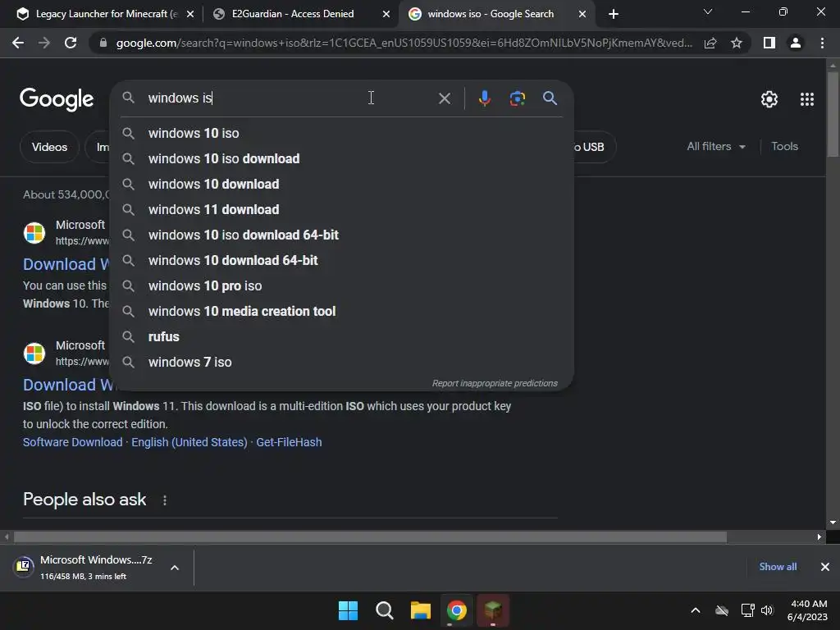This screenshot has width=840, height=630.
Task: Show hidden system tray icons
Action: click(696, 610)
